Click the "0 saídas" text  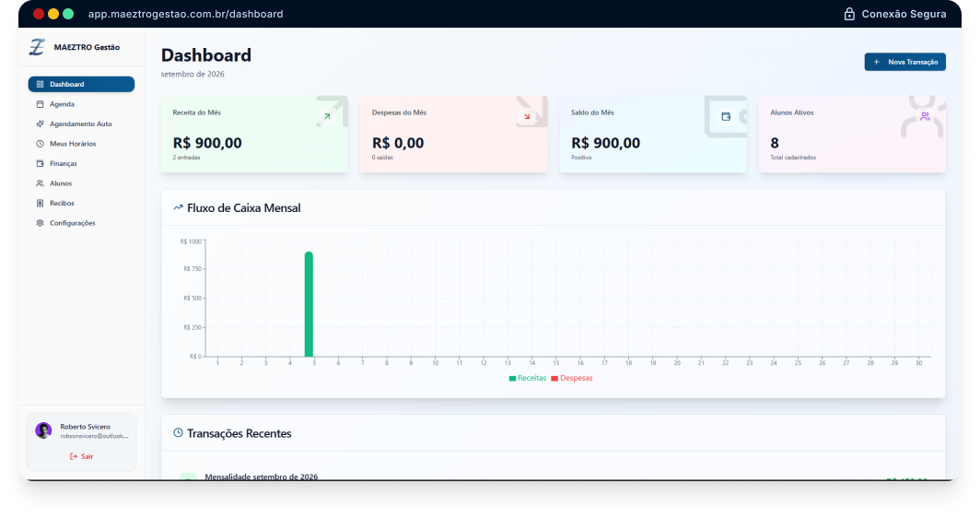382,158
